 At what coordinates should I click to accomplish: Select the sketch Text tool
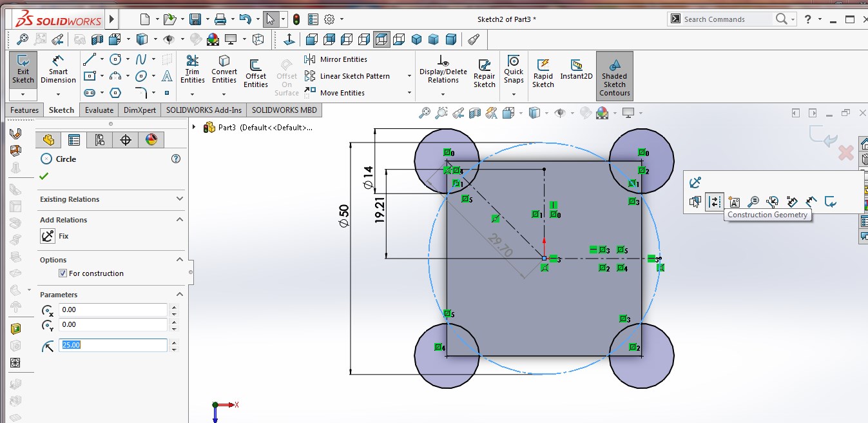pyautogui.click(x=167, y=76)
